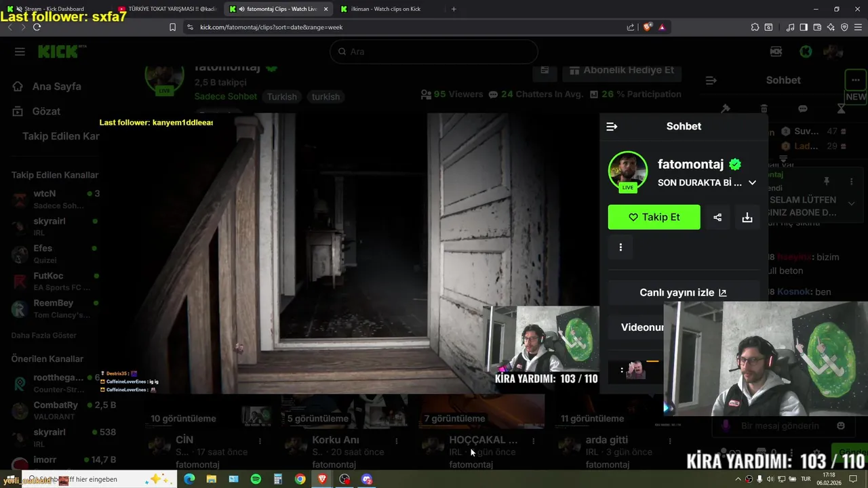Expand the SON DURAKTA clip title chevron
This screenshot has height=488, width=868.
752,183
